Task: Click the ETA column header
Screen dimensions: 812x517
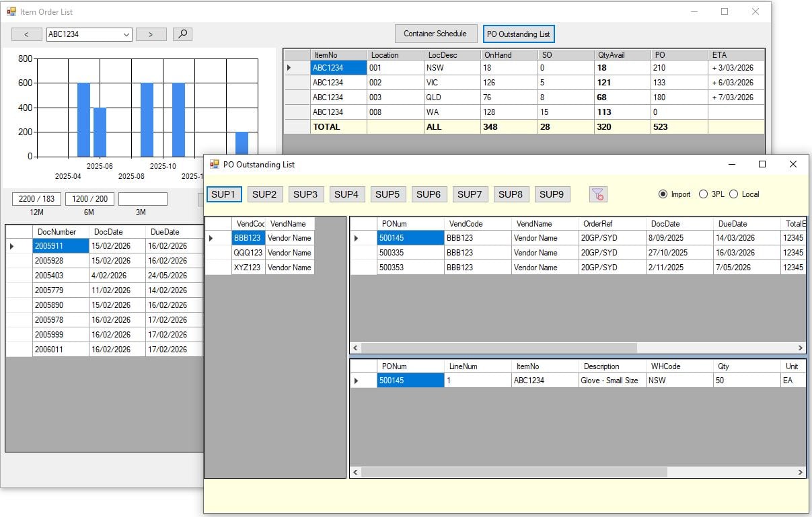Action: coord(737,54)
